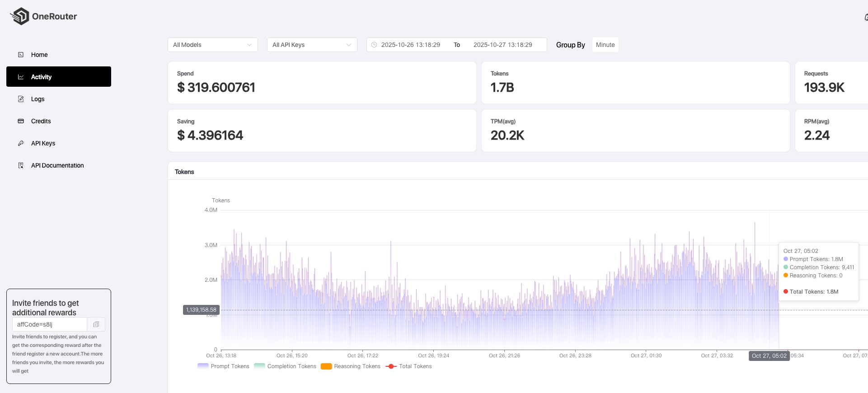Click the Logs sidebar icon

click(x=21, y=99)
